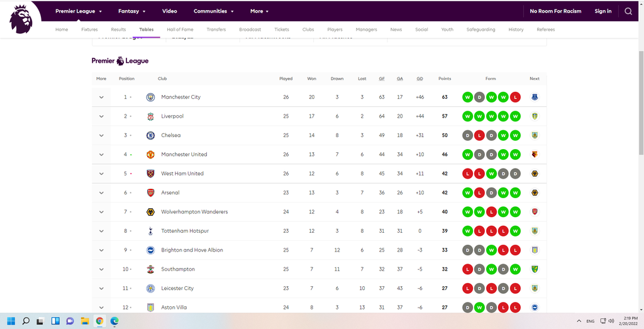Click Manchester City's last-match L form badge
644x329 pixels.
[x=515, y=98]
